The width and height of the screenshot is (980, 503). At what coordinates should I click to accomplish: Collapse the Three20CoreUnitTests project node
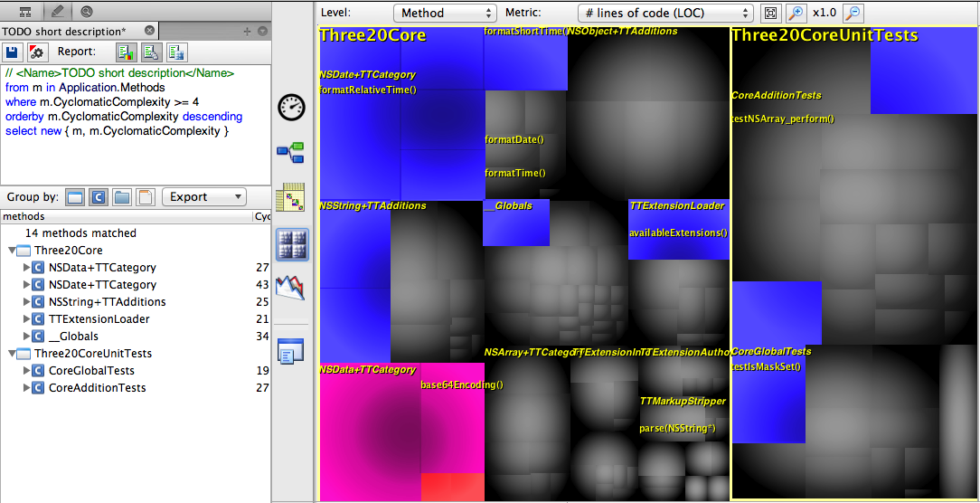click(x=13, y=354)
